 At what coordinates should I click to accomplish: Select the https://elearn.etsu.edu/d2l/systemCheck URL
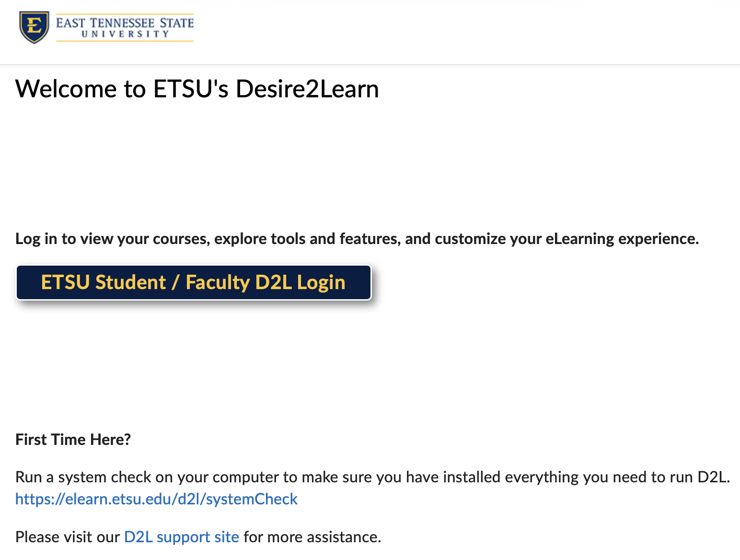(x=156, y=499)
